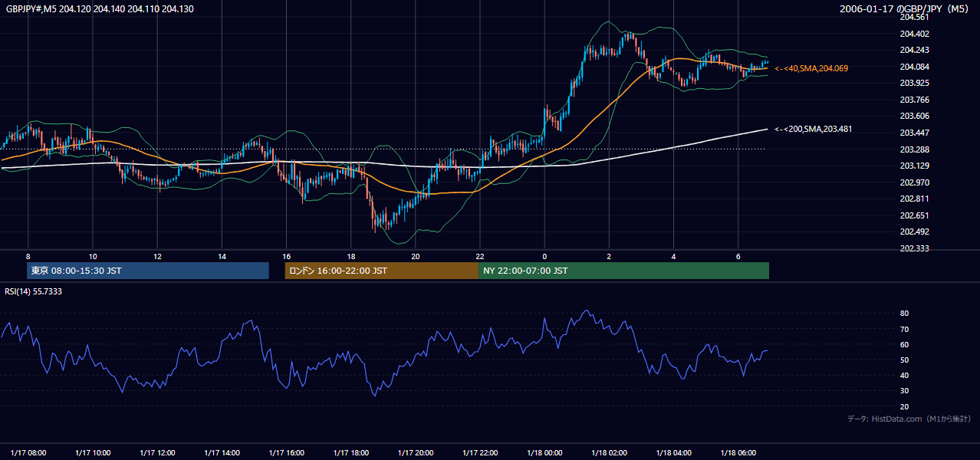Click hour tick 6 under price chart
The height and width of the screenshot is (460, 980).
tap(738, 256)
